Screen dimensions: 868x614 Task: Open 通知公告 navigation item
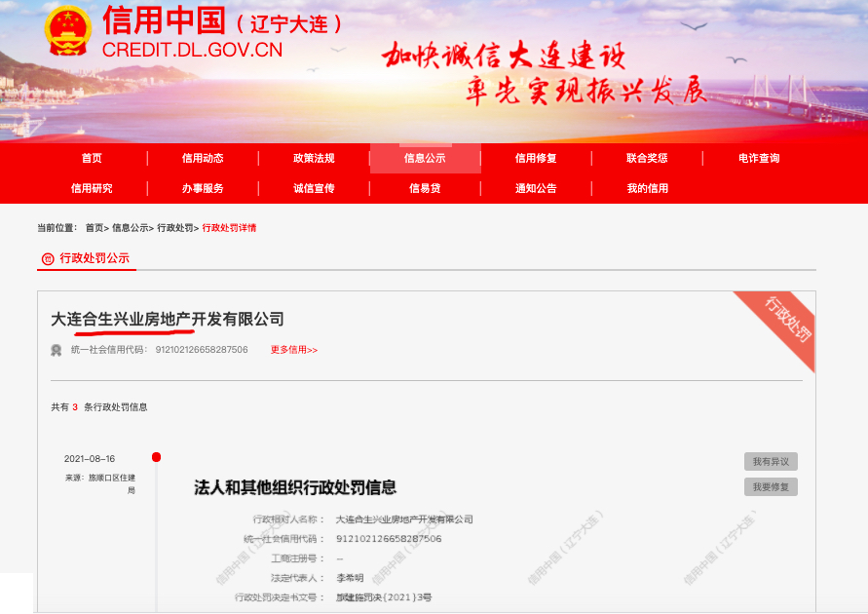click(536, 188)
